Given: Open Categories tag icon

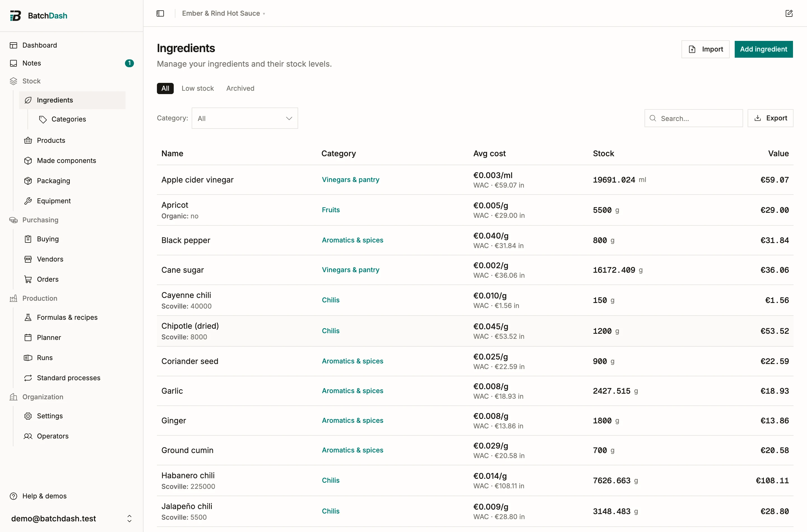Looking at the screenshot, I should point(43,119).
